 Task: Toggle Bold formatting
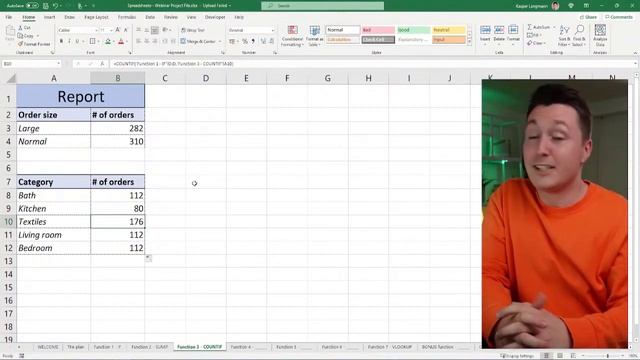(x=61, y=41)
